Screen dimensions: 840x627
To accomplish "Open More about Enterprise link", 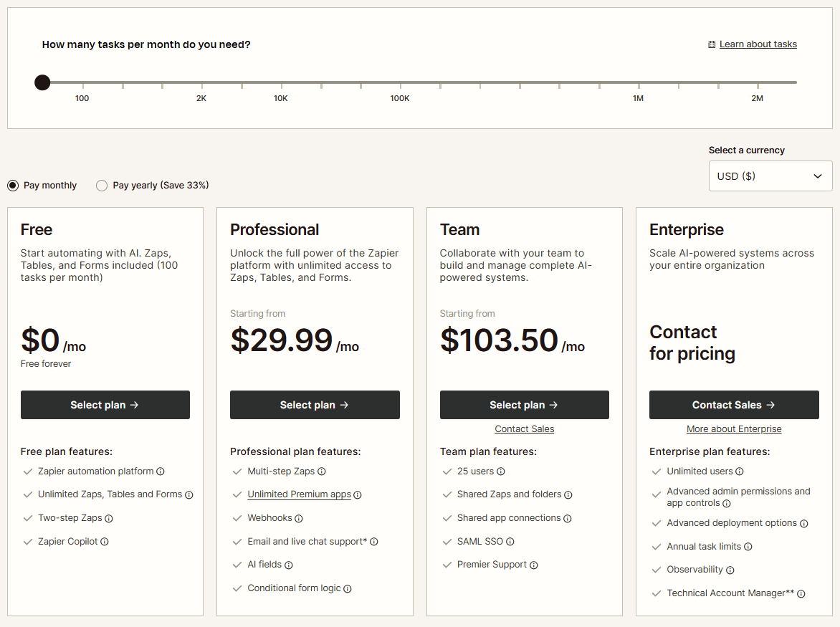I will pos(734,429).
